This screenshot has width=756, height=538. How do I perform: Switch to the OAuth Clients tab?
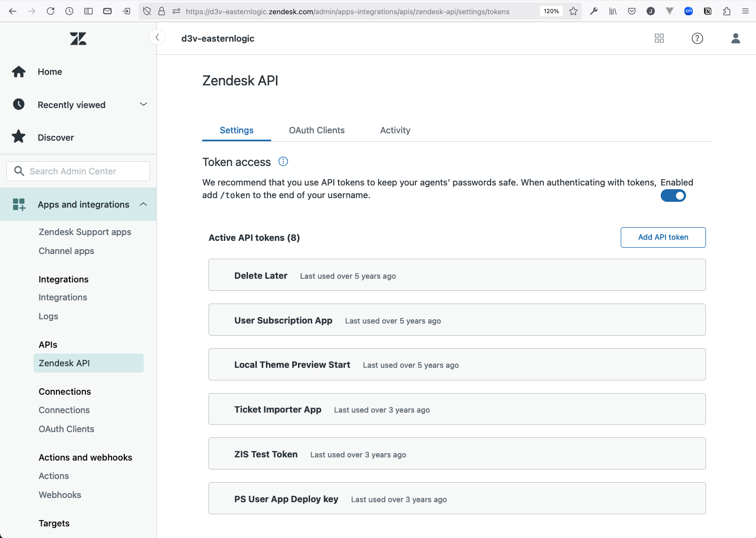pyautogui.click(x=316, y=130)
